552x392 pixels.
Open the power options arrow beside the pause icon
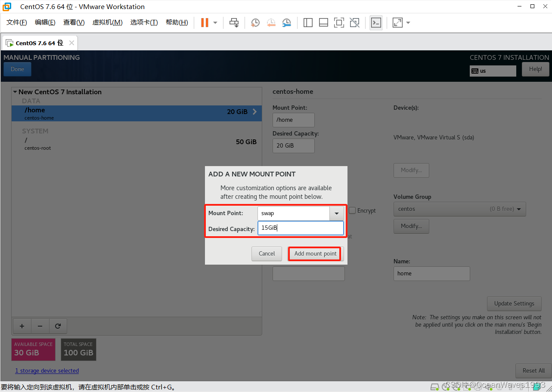(x=215, y=22)
